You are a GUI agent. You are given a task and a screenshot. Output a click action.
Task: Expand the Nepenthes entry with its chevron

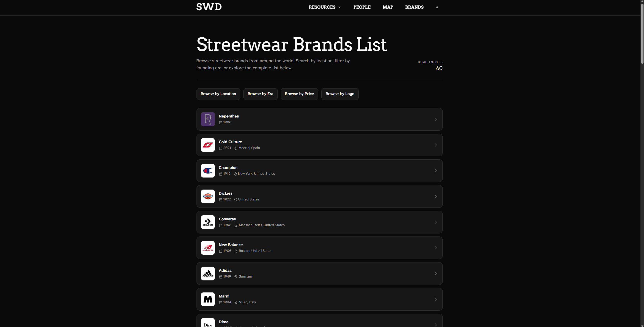pos(435,119)
